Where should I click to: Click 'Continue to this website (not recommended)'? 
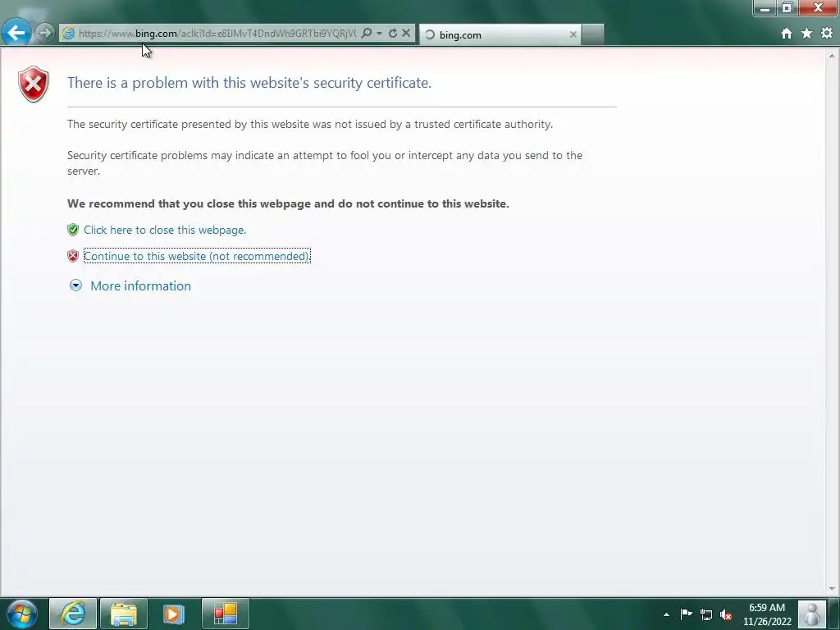[197, 256]
